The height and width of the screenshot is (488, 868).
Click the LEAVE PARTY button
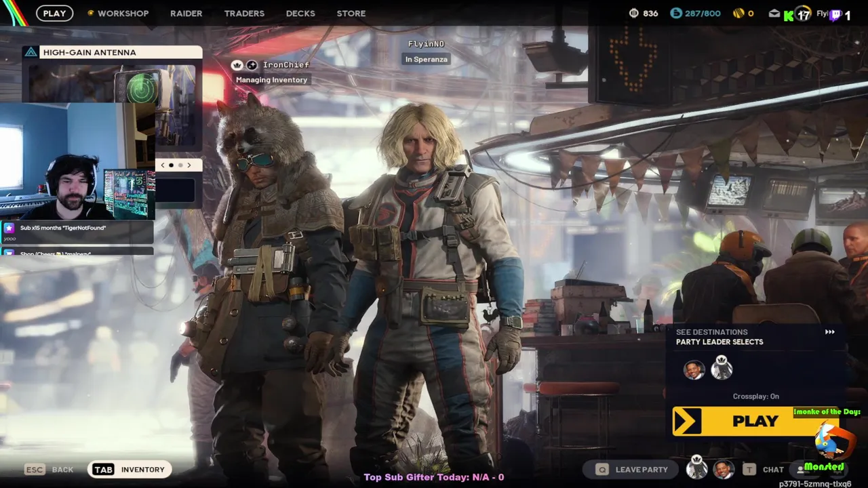tap(632, 469)
